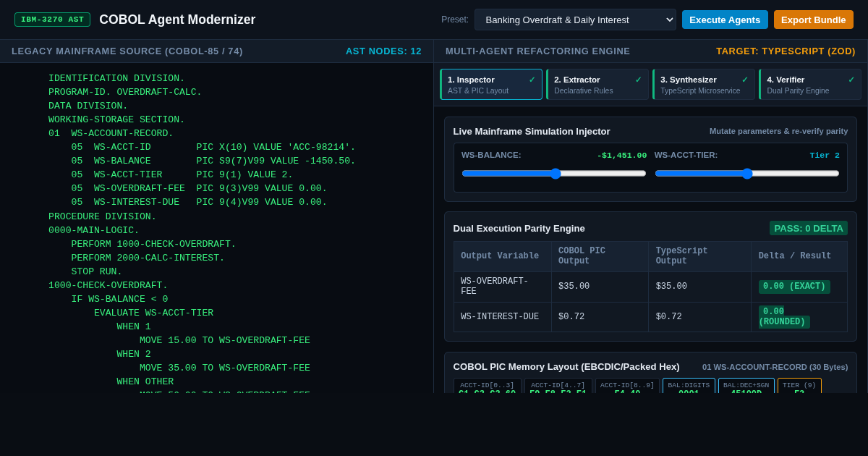The width and height of the screenshot is (868, 456).
Task: Click the WS-BALANCE PIC S9(7)V99 source line
Action: (x=213, y=161)
